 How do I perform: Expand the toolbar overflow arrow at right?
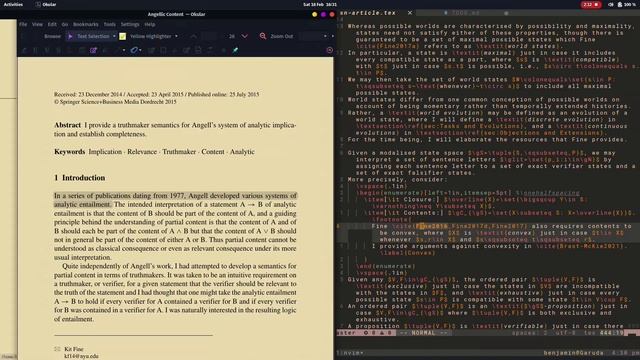(332, 36)
